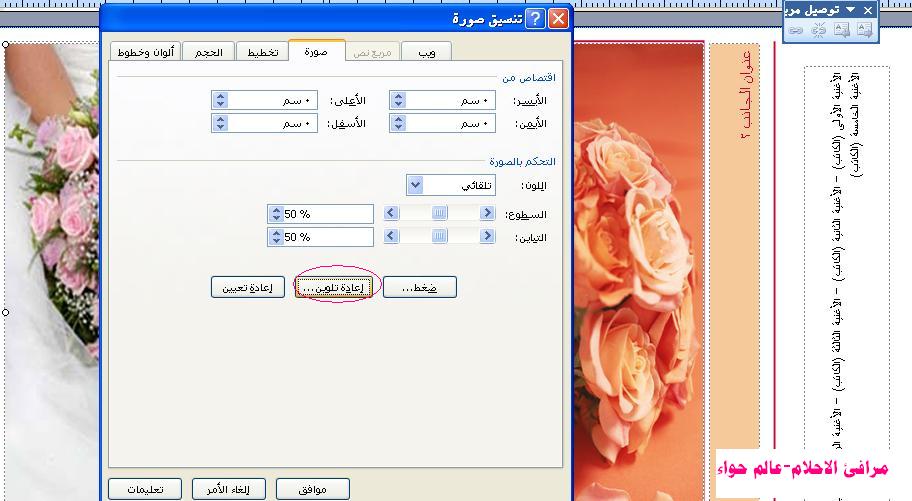Click the Previous Text Box icon
912x501 pixels.
[841, 30]
